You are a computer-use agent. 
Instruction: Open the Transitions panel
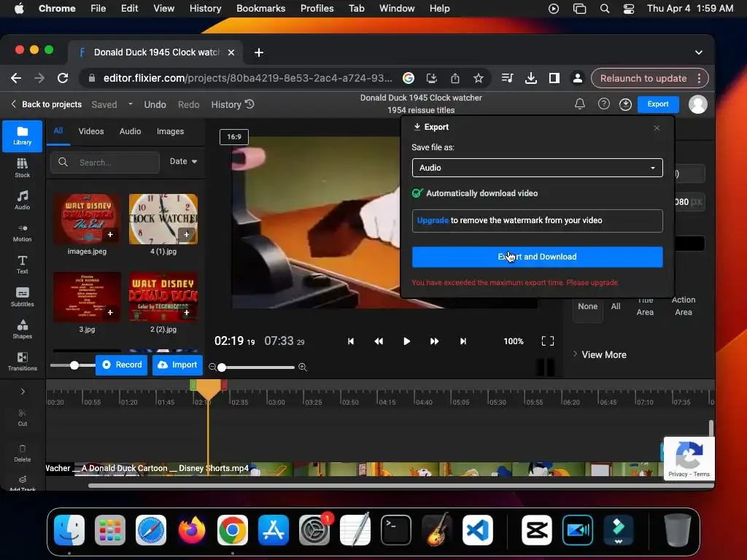tap(22, 361)
